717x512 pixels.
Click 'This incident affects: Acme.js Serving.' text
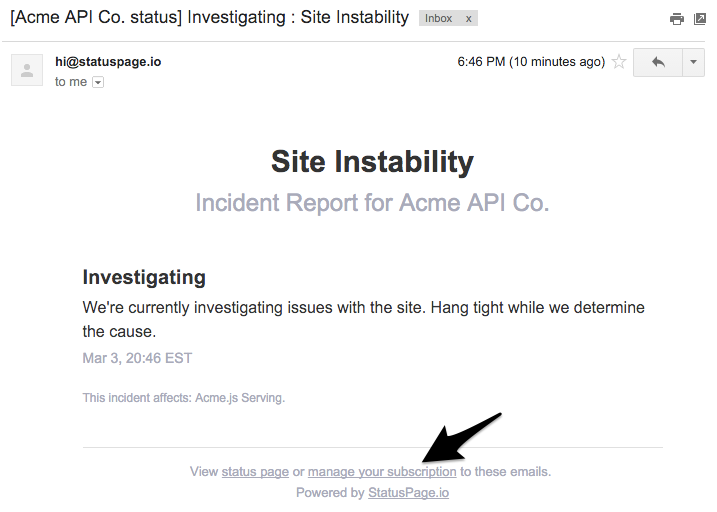click(x=183, y=398)
